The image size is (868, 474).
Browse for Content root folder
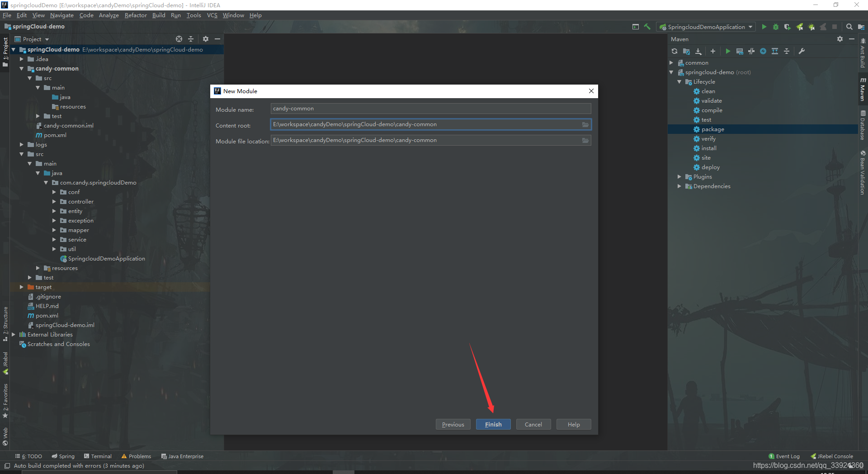pos(585,124)
